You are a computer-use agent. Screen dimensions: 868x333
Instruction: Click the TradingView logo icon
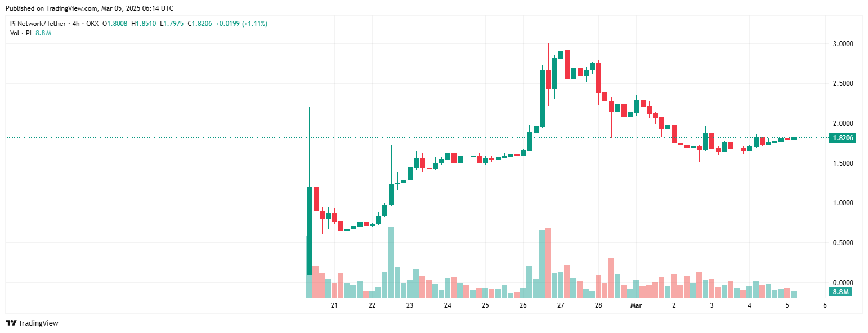11,323
